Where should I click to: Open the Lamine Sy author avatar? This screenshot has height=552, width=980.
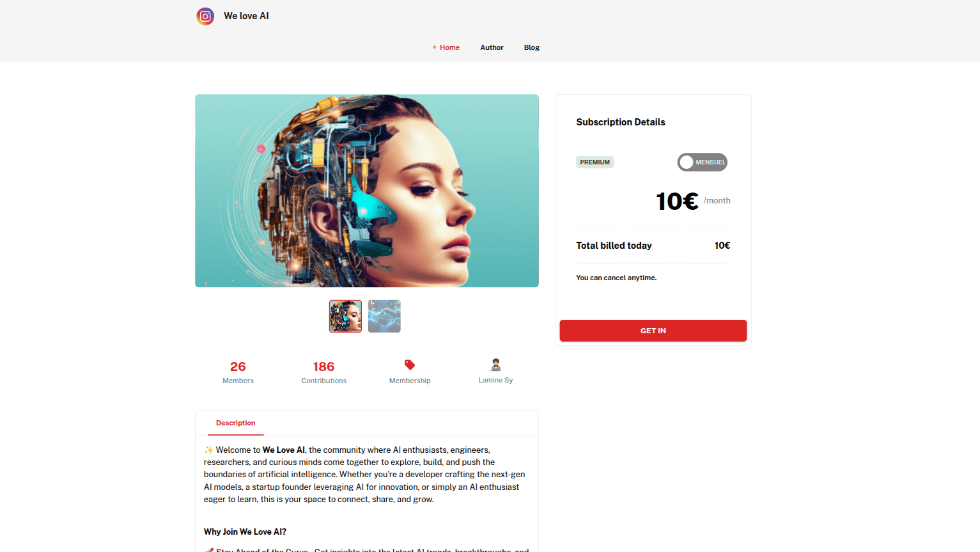(x=495, y=365)
